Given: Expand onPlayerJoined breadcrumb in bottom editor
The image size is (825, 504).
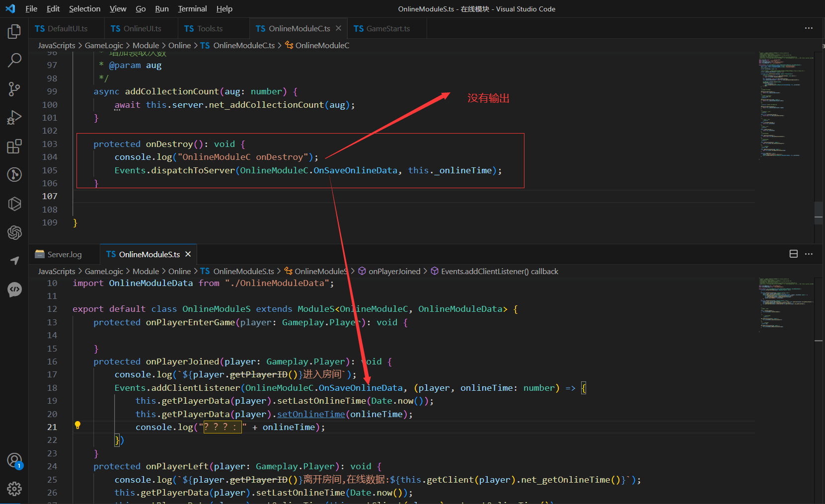Looking at the screenshot, I should click(389, 271).
